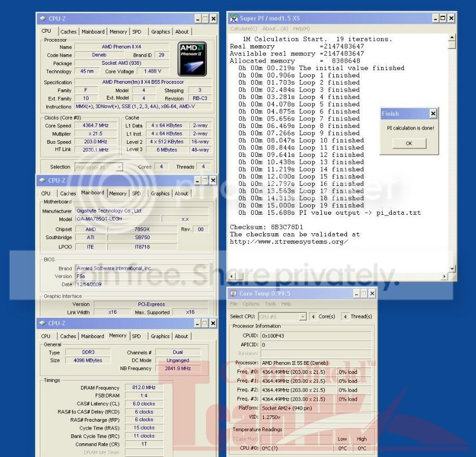The width and height of the screenshot is (476, 457).
Task: Switch to Caches tab in top CPU-Z
Action: pyautogui.click(x=68, y=32)
